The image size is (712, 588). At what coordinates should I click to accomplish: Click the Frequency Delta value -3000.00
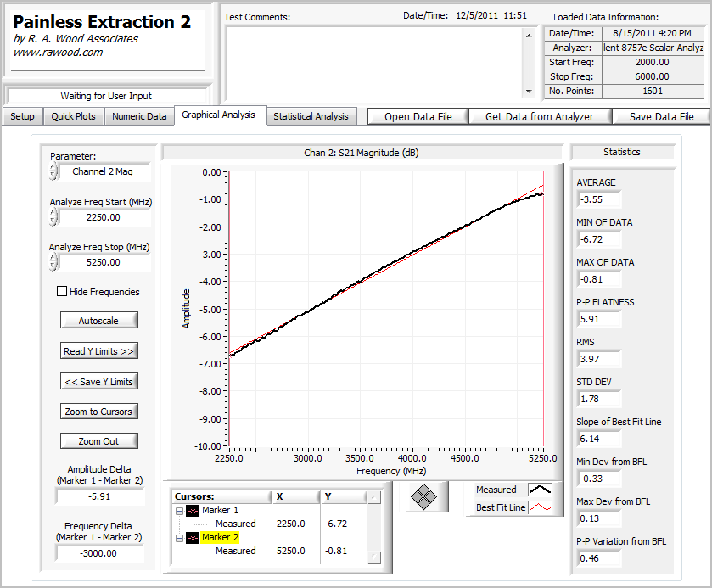[98, 553]
